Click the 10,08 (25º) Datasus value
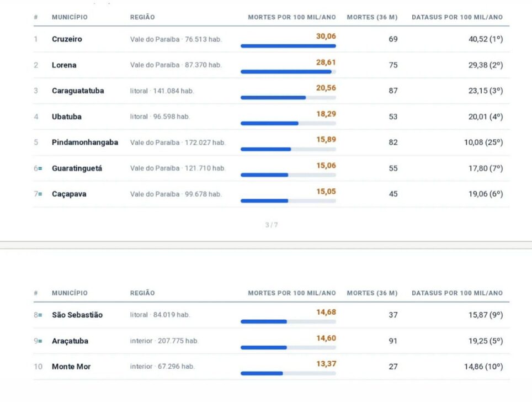 pyautogui.click(x=483, y=142)
